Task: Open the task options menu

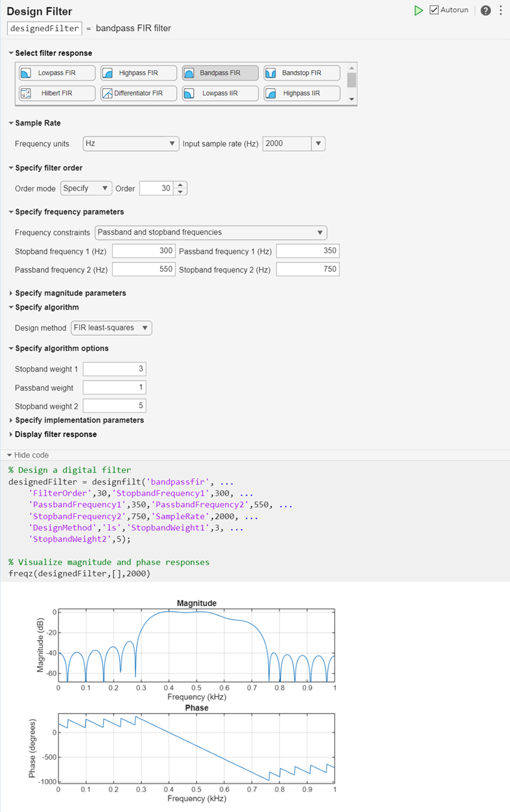Action: click(x=501, y=10)
